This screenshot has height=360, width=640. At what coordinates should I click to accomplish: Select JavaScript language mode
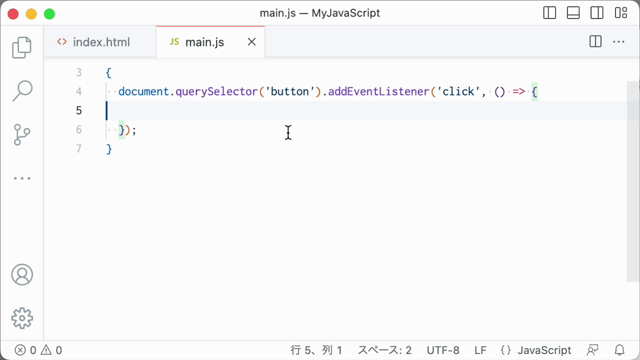(x=544, y=350)
